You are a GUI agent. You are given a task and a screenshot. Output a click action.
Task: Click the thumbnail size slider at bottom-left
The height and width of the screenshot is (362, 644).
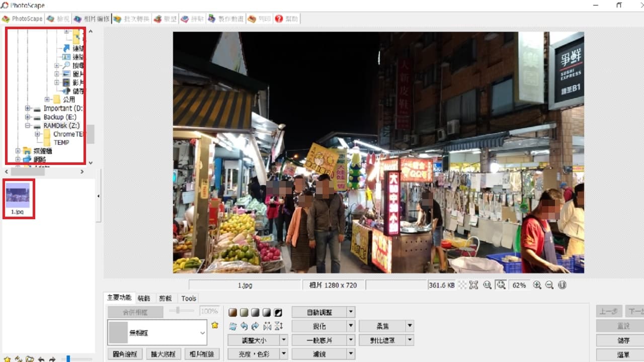click(68, 358)
